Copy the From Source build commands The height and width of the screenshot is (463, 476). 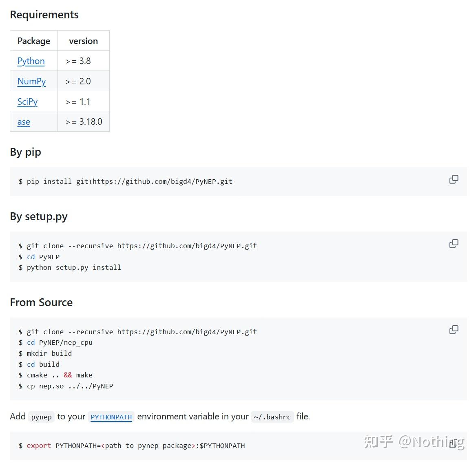pyautogui.click(x=454, y=330)
